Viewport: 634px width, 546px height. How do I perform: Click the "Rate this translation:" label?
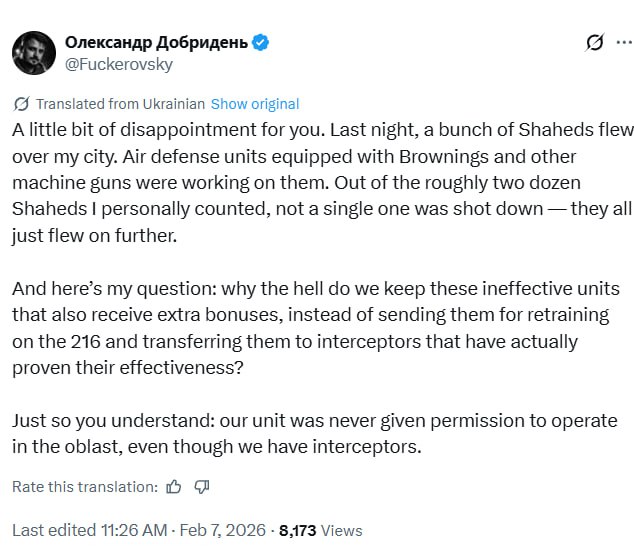coord(84,487)
